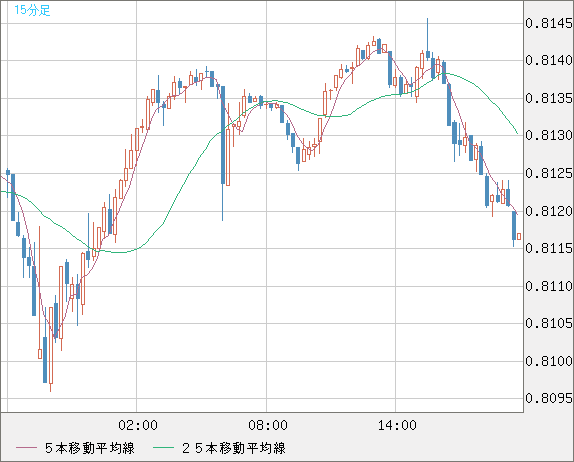Click the 0.8100 price axis label
This screenshot has width=574, height=462.
coord(549,361)
